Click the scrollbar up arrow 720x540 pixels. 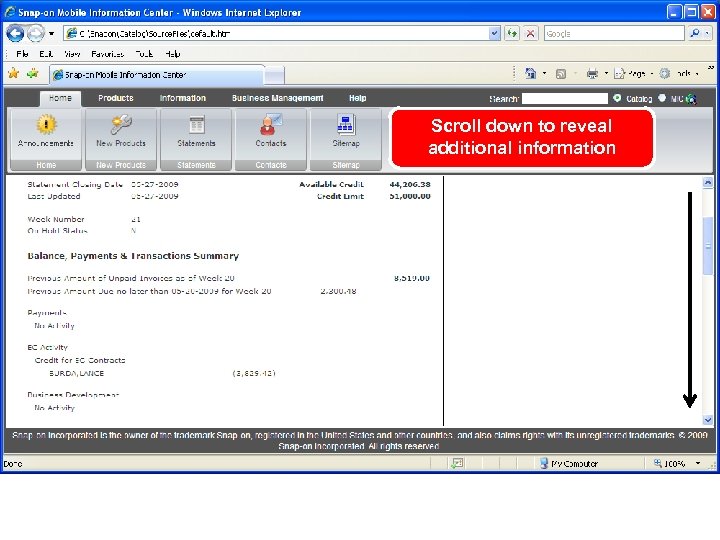(x=708, y=182)
